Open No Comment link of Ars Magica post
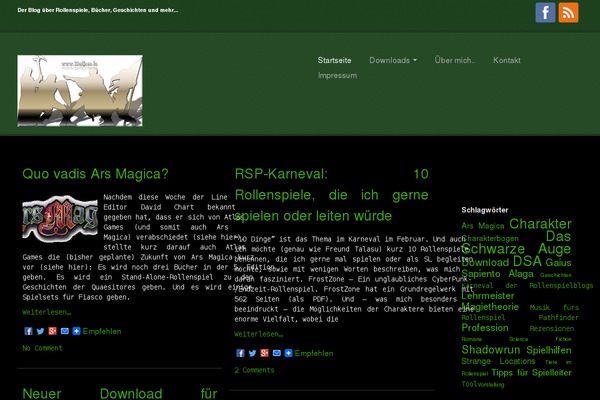Viewport: 600px width, 400px height. click(x=42, y=348)
